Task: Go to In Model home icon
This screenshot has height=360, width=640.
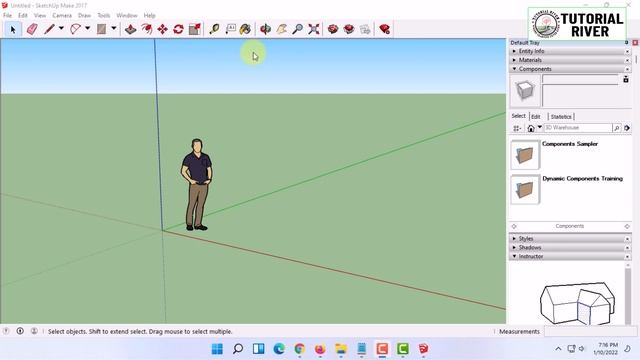Action: coord(531,128)
